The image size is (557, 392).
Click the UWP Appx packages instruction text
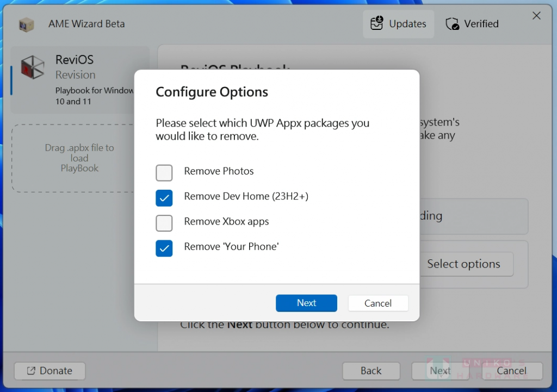click(x=263, y=129)
